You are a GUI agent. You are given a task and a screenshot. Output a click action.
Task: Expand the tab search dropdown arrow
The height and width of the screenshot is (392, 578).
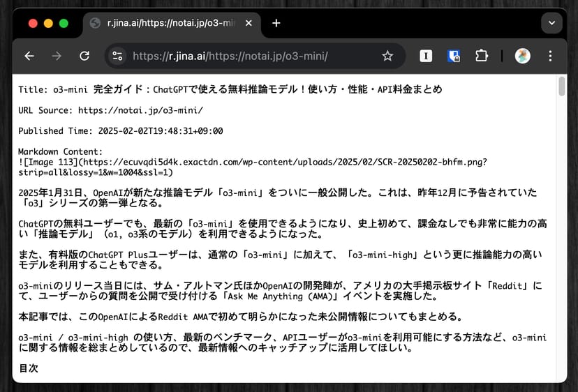(551, 23)
